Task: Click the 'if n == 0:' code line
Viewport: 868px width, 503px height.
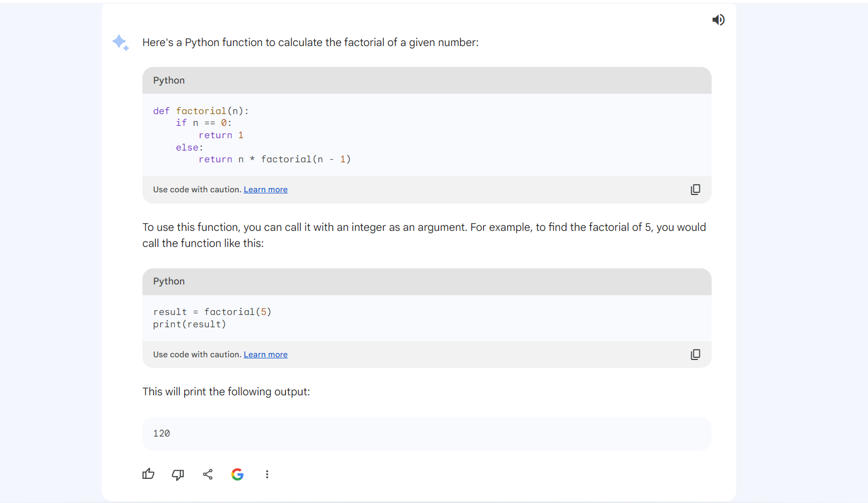Action: [203, 123]
